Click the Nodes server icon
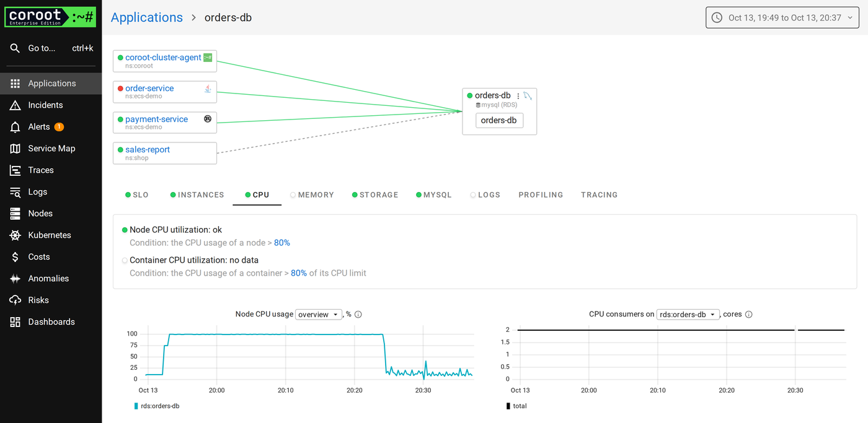Screen dimensions: 868x423 tap(15, 214)
